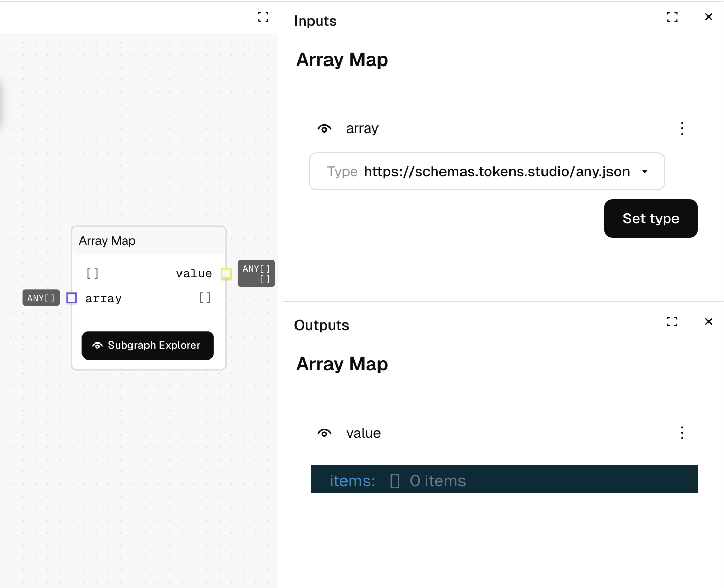This screenshot has height=588, width=724.
Task: Click the ANY[] badge beside array port
Action: click(41, 298)
